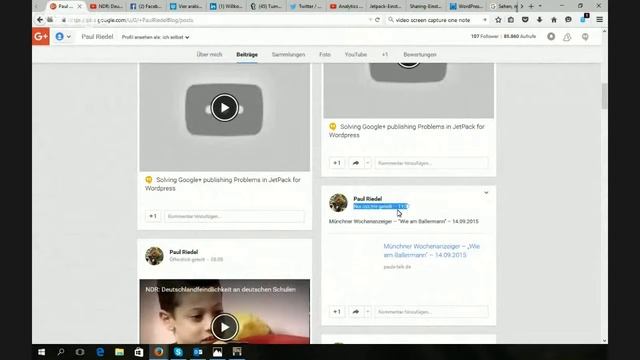The width and height of the screenshot is (640, 360).
Task: Click the header account icon at far right
Action: click(x=585, y=37)
